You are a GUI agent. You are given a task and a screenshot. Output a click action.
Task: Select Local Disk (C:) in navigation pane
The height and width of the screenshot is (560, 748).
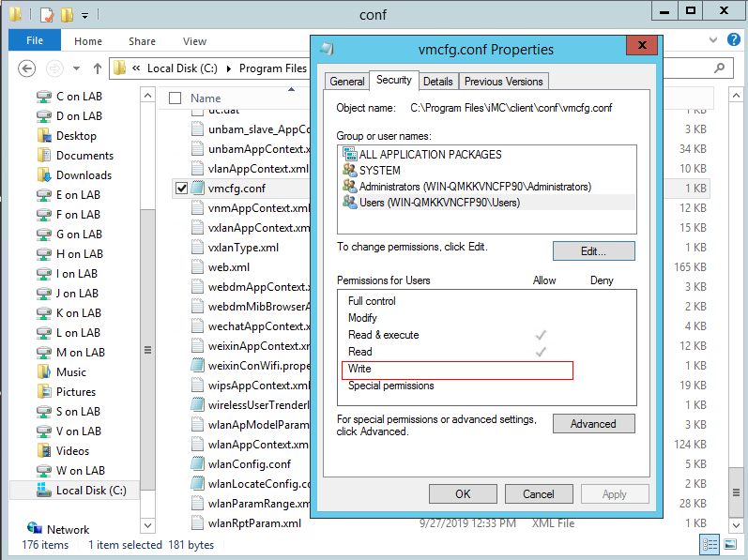[x=91, y=491]
